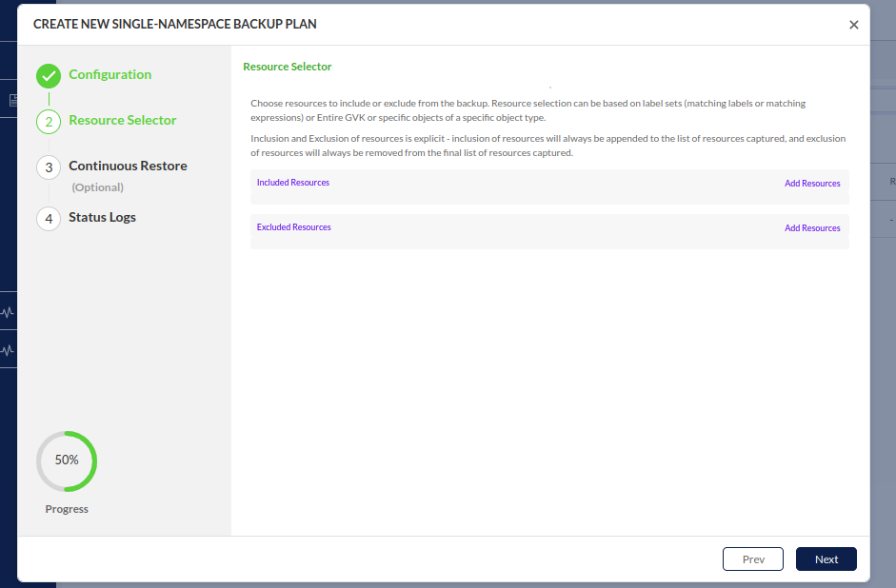Click the step 4 number circle

click(x=49, y=219)
